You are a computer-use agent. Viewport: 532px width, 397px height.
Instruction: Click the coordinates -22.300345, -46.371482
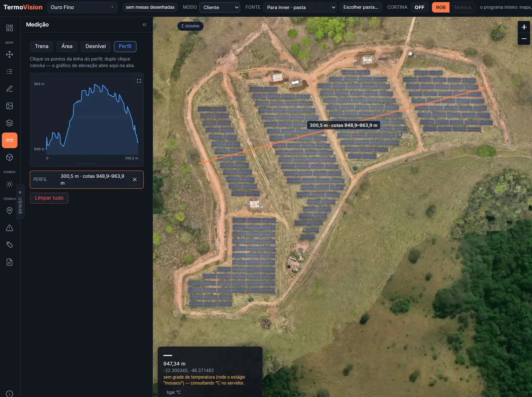[x=189, y=370]
